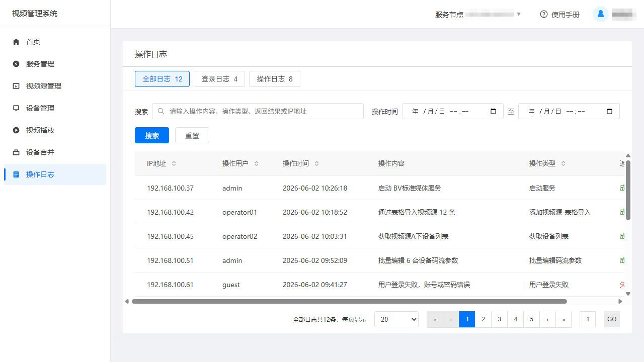Click the 重置 button
644x362 pixels.
pyautogui.click(x=192, y=135)
